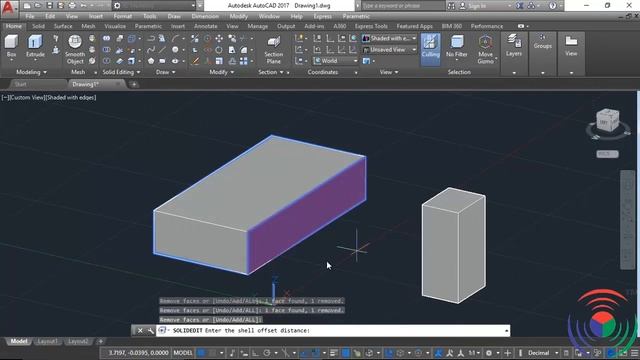Switch to the Solid ribbon tab
The width and height of the screenshot is (640, 360).
38,26
